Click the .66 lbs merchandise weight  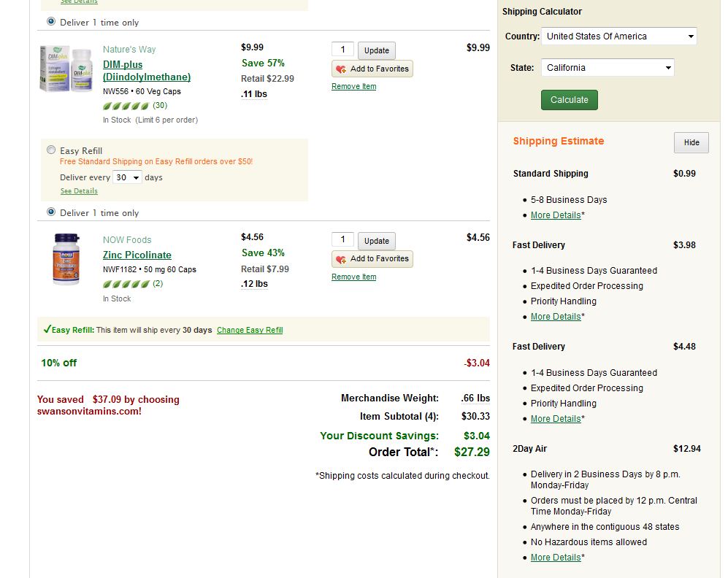(475, 398)
